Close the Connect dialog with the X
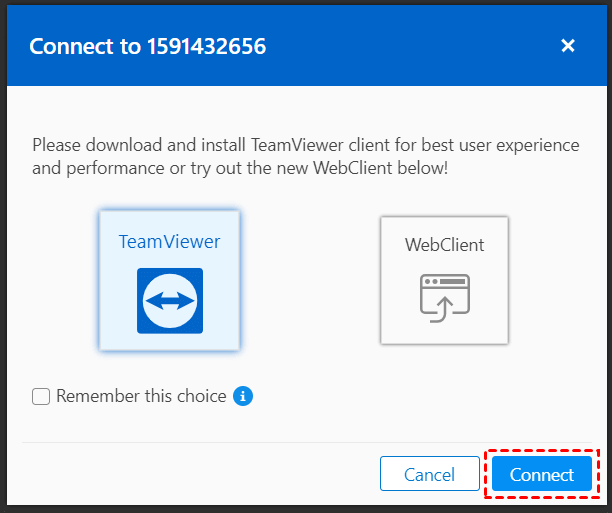This screenshot has width=612, height=513. (568, 45)
